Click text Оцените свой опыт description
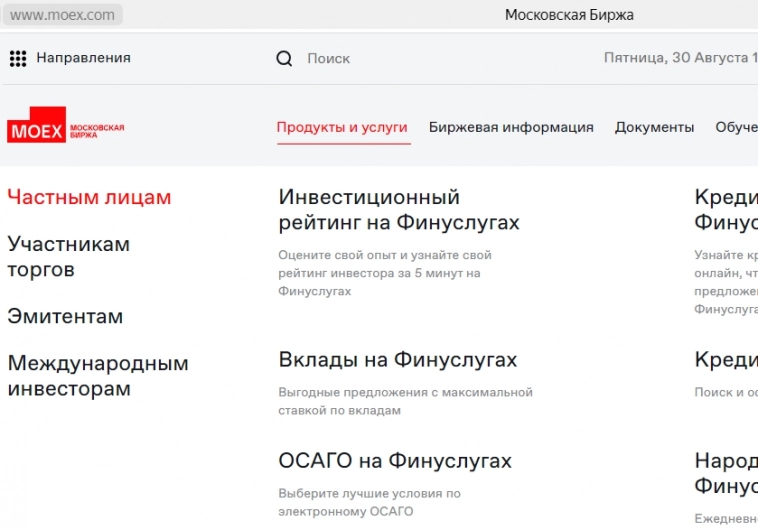758x530 pixels. click(385, 273)
